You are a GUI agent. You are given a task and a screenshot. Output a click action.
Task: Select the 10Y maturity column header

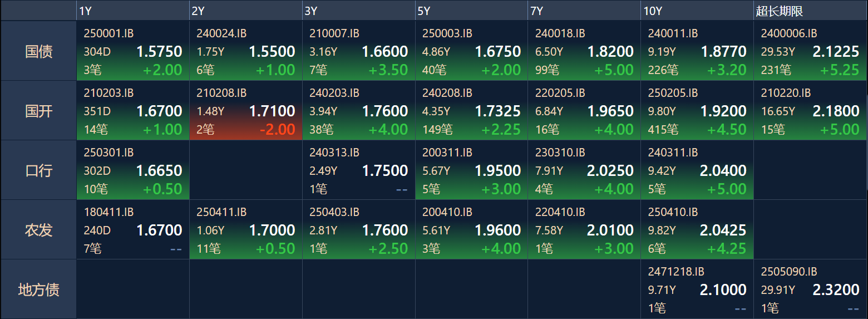(x=697, y=11)
